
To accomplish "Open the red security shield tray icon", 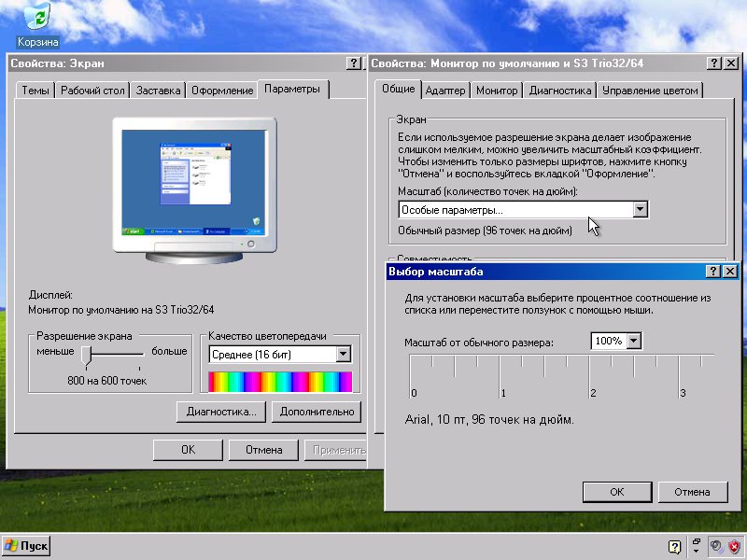I will click(735, 546).
